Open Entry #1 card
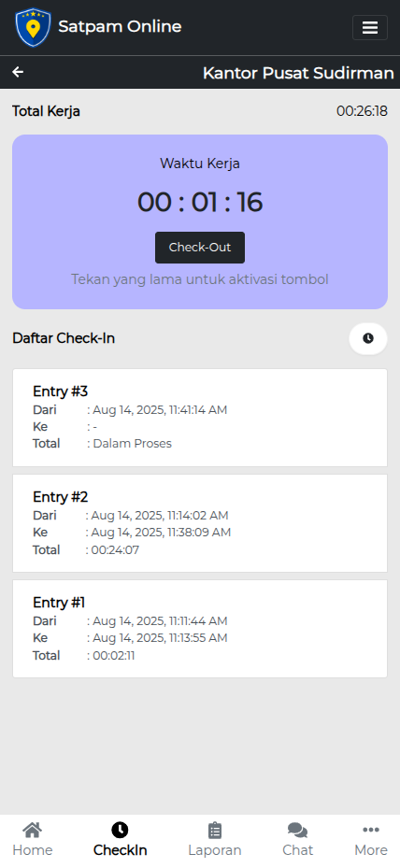 tap(200, 629)
